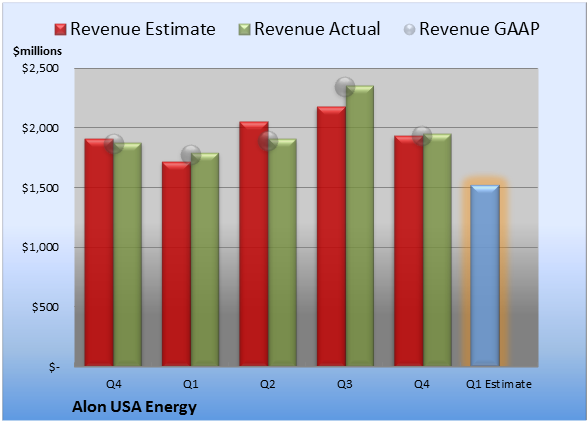Click the GAAP marker above Q3
588x422 pixels.
click(x=345, y=87)
